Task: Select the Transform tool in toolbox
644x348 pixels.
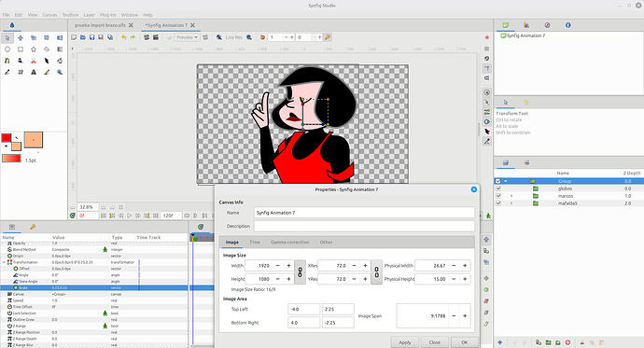Action: (x=7, y=37)
